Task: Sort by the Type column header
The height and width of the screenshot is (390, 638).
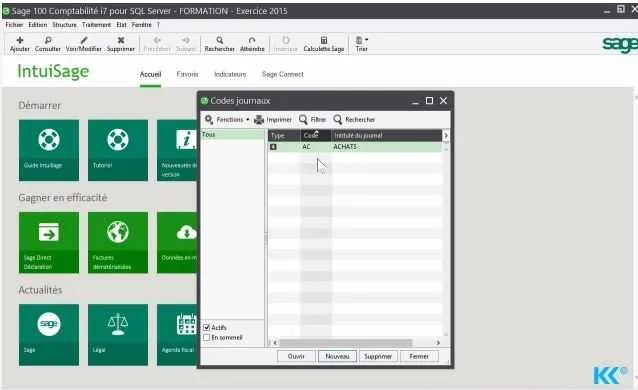Action: pyautogui.click(x=284, y=136)
